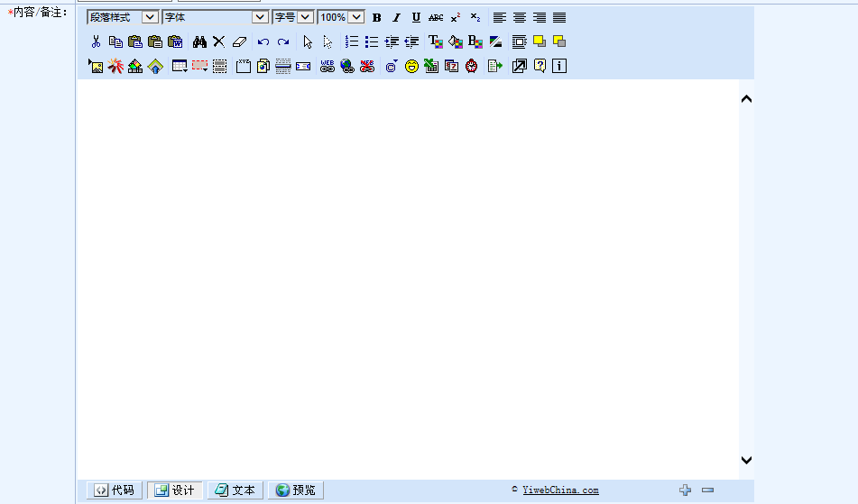
Task: Copy the selection with the copy icon
Action: point(115,41)
